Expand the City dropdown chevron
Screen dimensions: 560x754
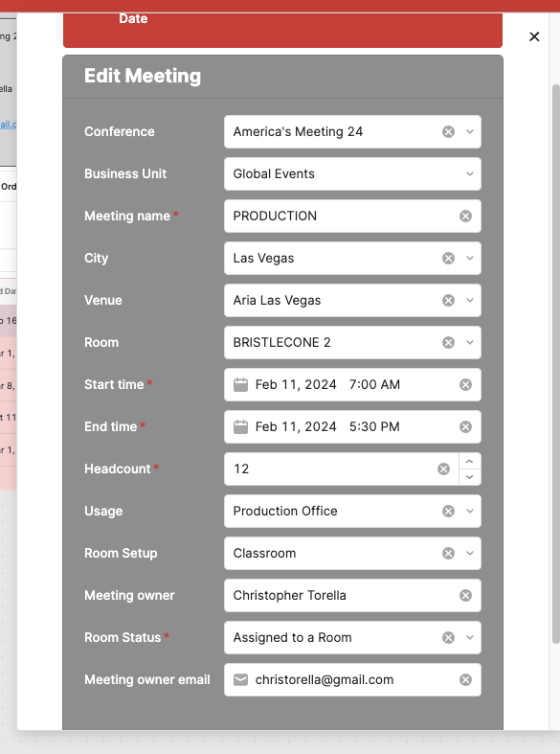click(x=470, y=259)
